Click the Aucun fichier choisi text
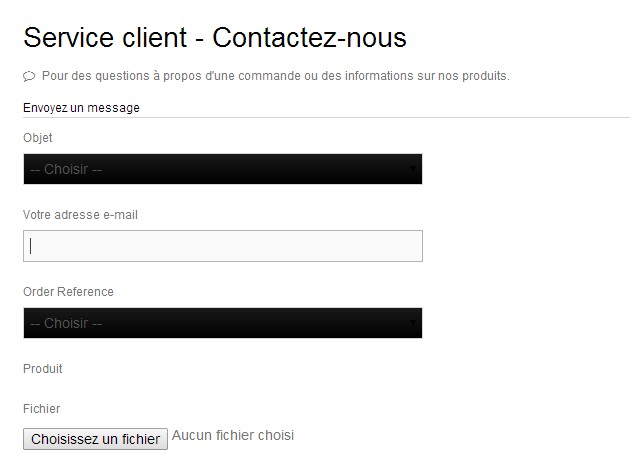The image size is (630, 464). click(x=233, y=435)
